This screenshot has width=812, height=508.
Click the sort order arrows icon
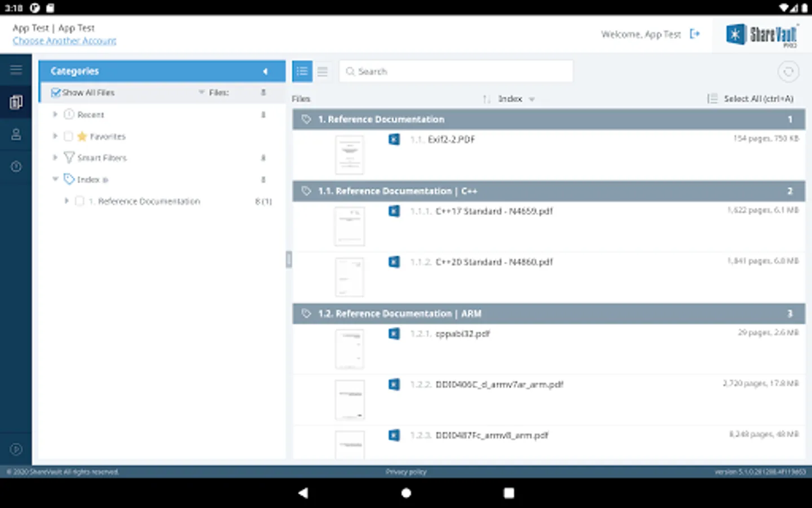click(x=487, y=99)
